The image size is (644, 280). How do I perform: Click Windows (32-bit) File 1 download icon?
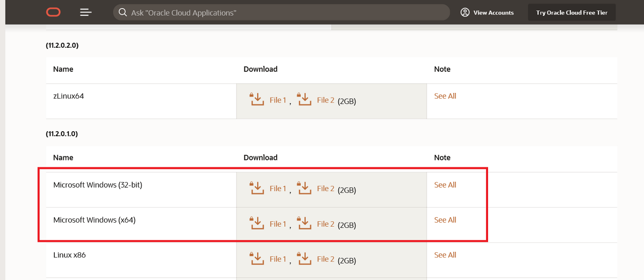(257, 188)
